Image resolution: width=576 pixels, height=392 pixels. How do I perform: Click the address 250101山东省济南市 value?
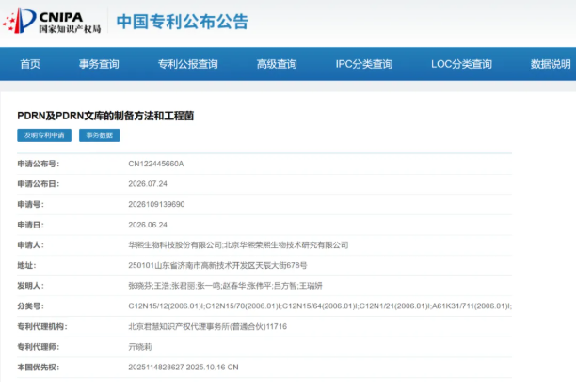tap(217, 265)
